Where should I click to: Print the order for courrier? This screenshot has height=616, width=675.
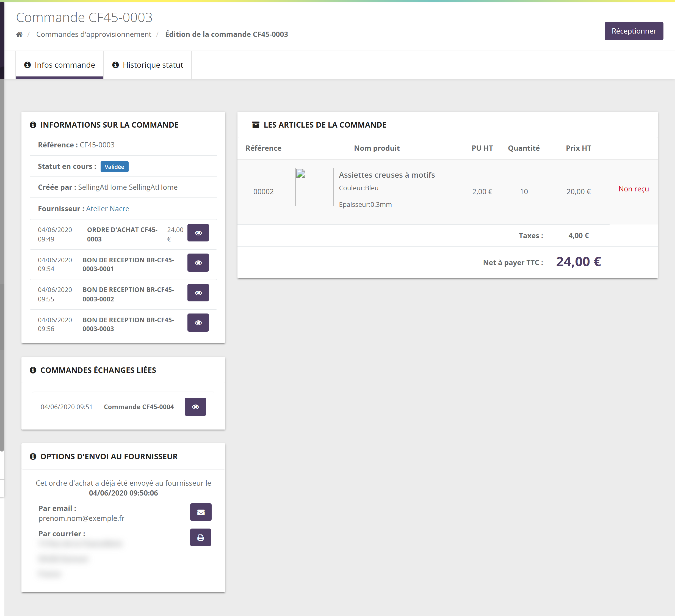point(201,537)
